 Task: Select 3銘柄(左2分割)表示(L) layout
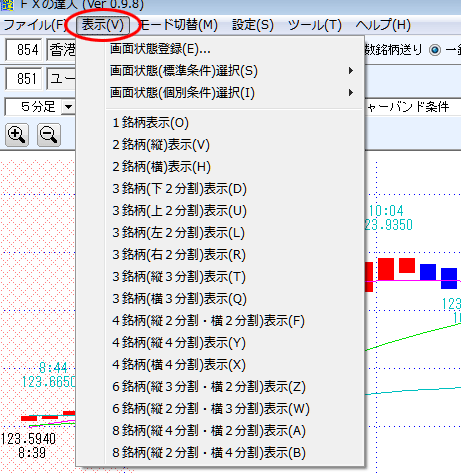(x=219, y=233)
